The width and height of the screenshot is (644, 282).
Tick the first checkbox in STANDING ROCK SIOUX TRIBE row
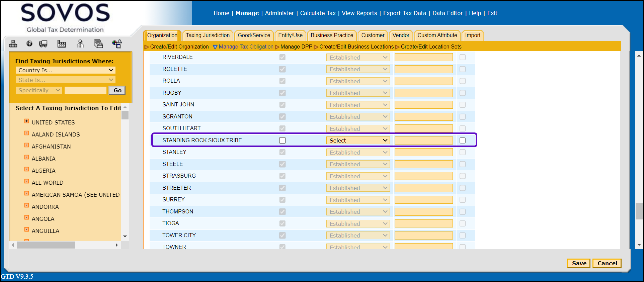(283, 140)
